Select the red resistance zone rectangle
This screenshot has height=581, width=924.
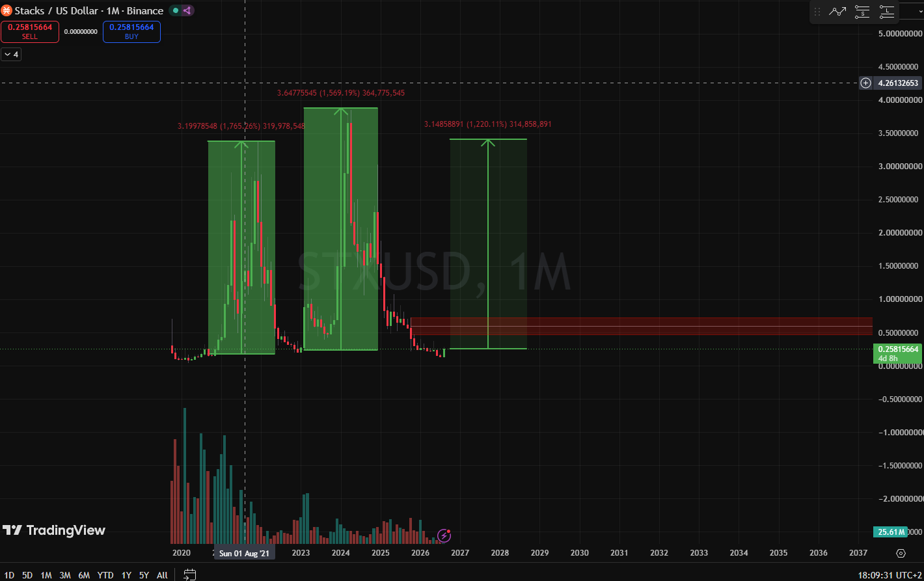point(641,326)
